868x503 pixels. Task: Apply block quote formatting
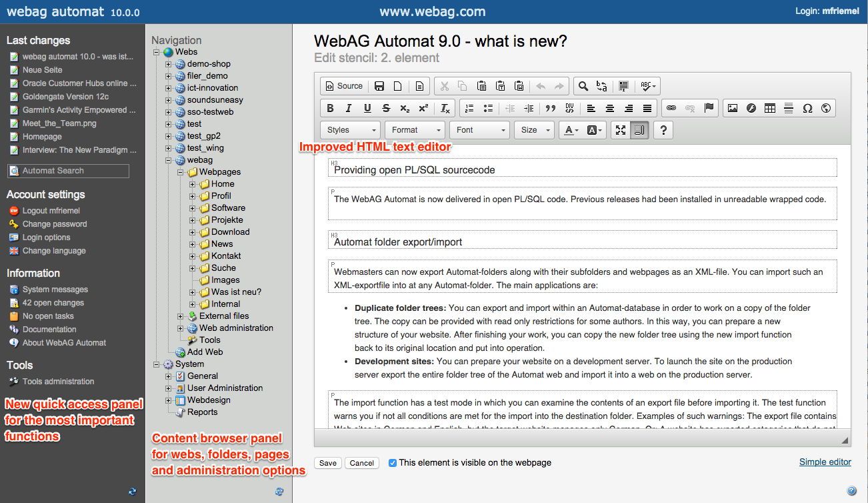click(551, 108)
